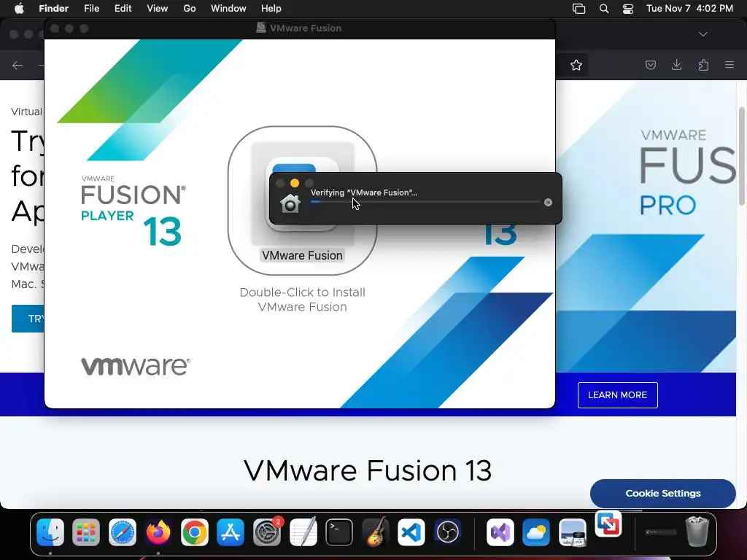Click the 'Verifying "VMware Fusion"…' text

click(x=364, y=192)
